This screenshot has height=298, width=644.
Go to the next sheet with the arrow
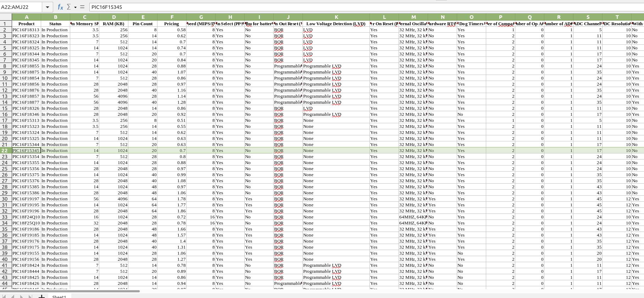pyautogui.click(x=21, y=296)
